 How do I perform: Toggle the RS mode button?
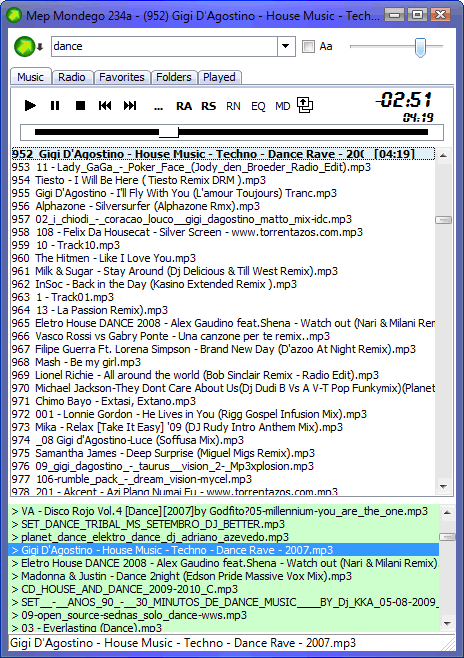pos(209,106)
